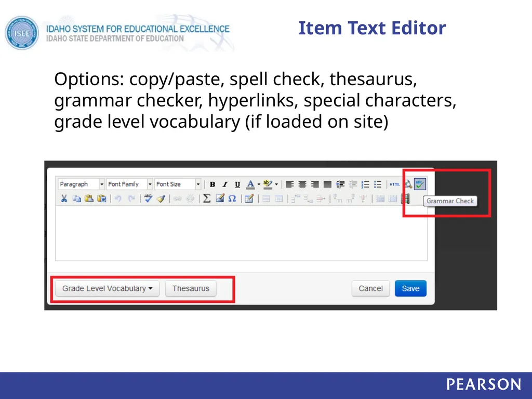
Task: Save the item text
Action: [x=410, y=288]
